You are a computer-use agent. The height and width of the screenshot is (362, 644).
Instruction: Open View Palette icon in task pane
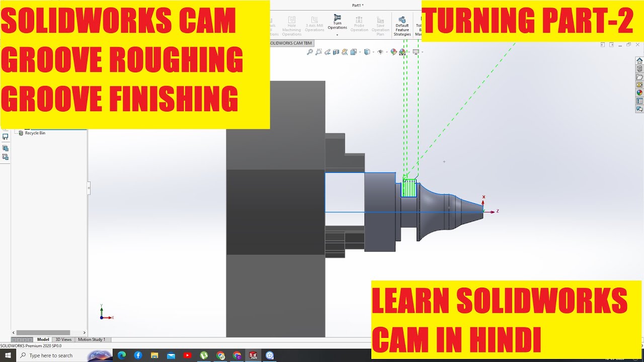[x=639, y=85]
